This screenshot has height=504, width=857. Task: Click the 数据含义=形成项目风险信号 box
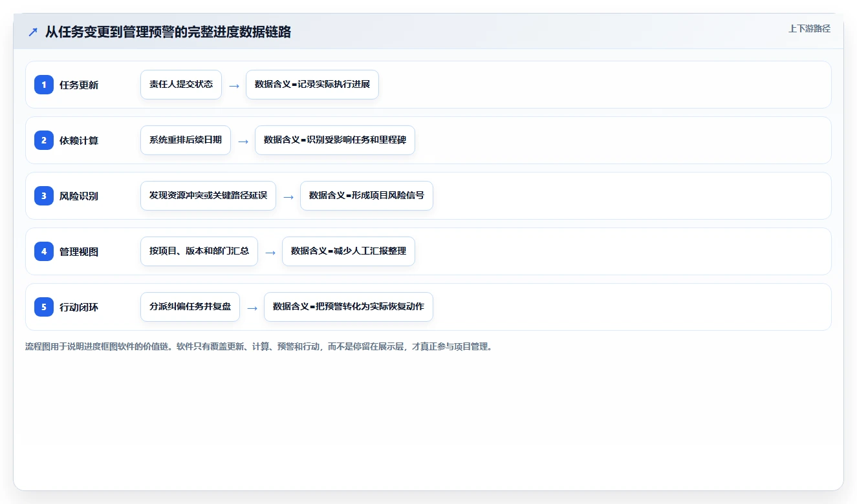point(367,196)
